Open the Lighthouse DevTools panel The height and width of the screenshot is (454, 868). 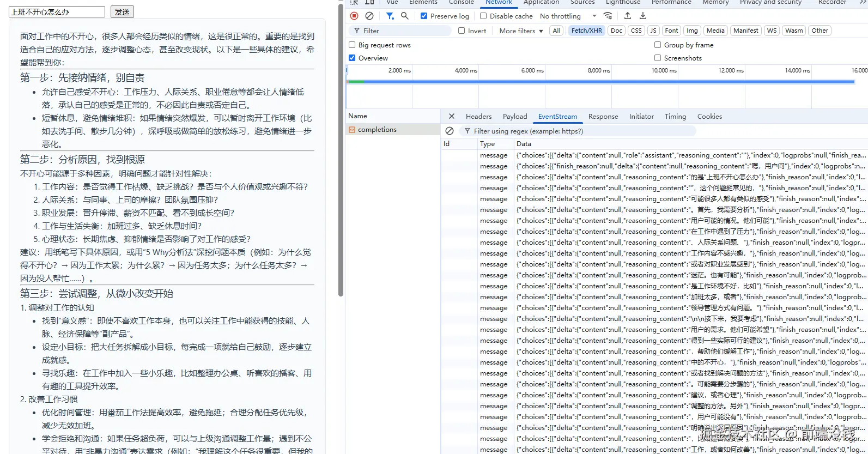point(623,3)
